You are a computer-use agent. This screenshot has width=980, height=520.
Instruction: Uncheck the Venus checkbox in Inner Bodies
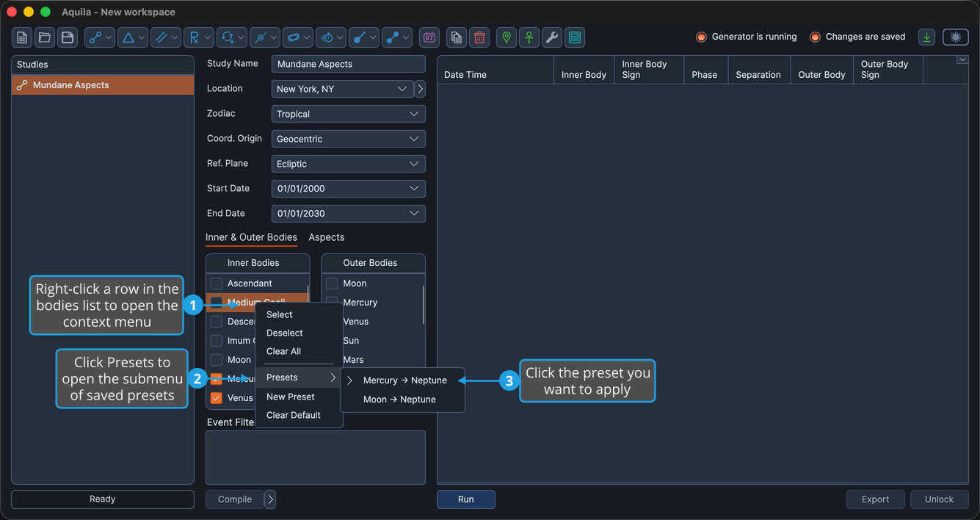click(x=217, y=398)
